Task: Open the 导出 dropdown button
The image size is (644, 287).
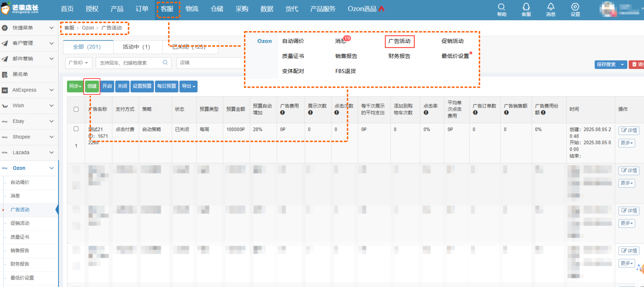Action: pos(188,86)
